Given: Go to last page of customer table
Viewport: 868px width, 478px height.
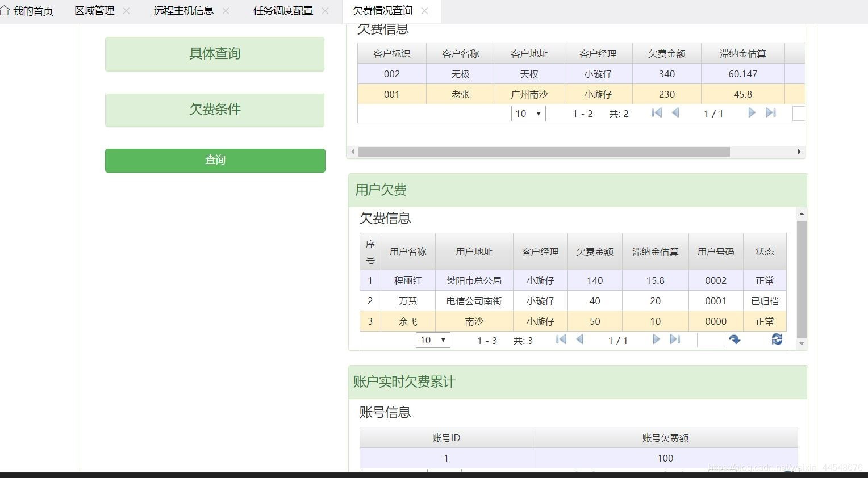Looking at the screenshot, I should pos(771,113).
